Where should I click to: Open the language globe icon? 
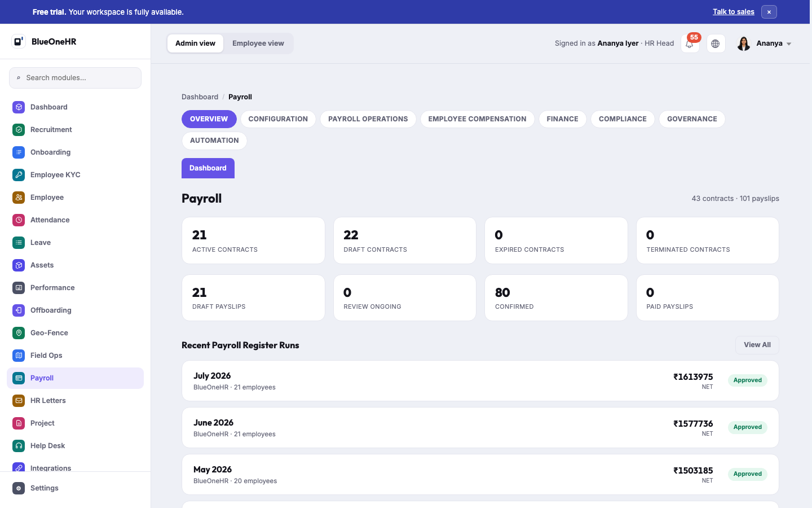point(716,43)
